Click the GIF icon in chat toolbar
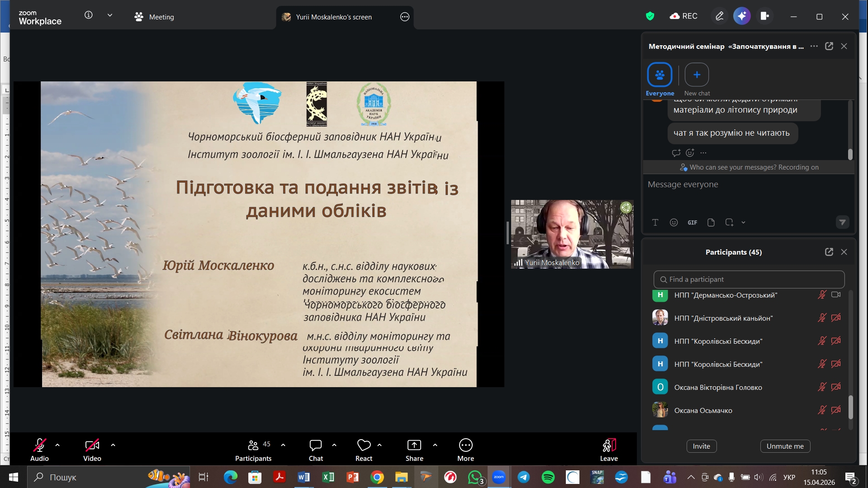 (692, 223)
